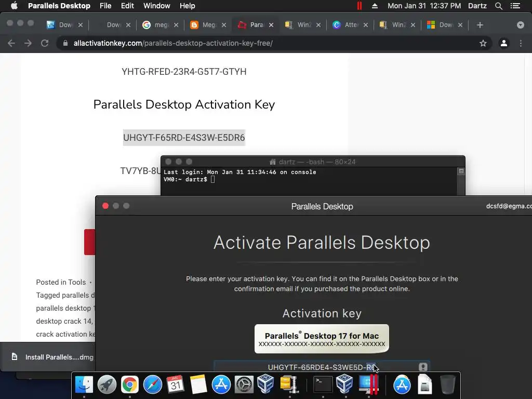The height and width of the screenshot is (399, 532).
Task: Click the activation key input field
Action: [x=322, y=367]
